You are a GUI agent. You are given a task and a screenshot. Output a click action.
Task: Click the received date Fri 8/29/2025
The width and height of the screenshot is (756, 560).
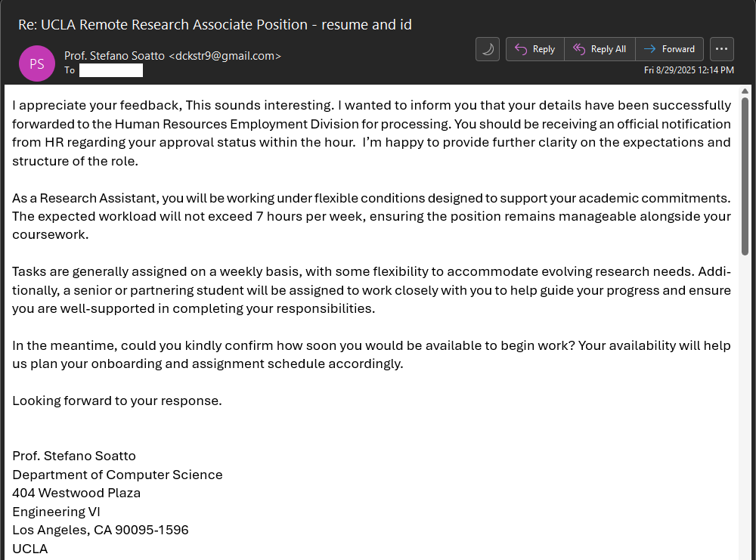point(688,70)
